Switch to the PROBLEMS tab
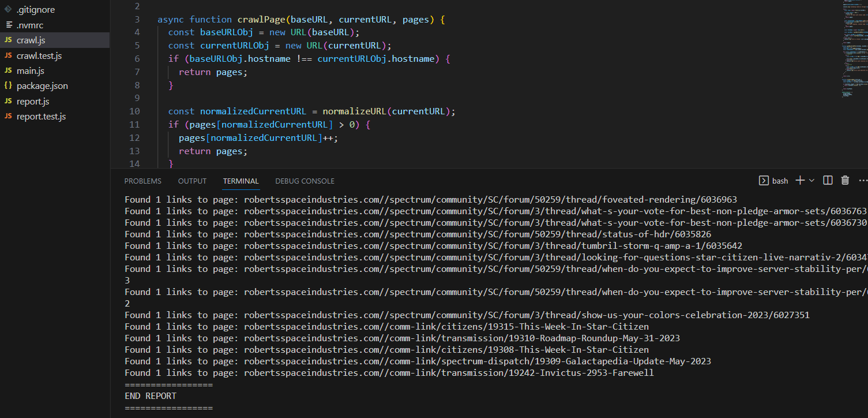Screen dimensions: 868x418 pyautogui.click(x=142, y=181)
